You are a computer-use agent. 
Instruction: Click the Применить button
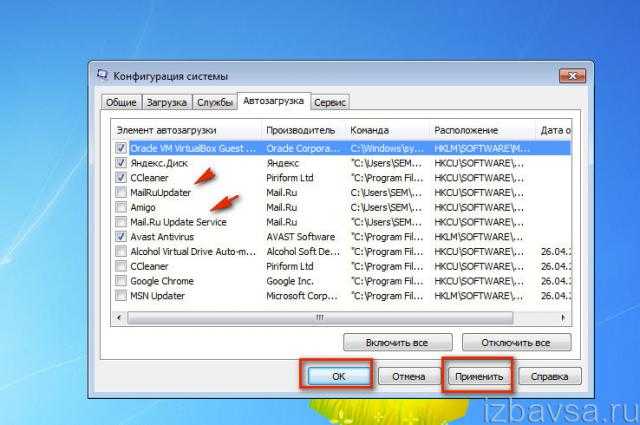pos(479,376)
